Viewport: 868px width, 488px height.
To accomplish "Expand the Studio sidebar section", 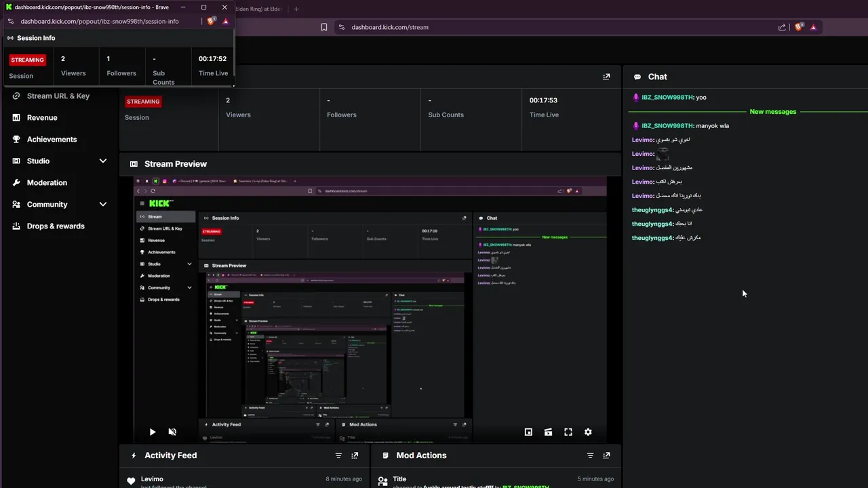I will [103, 161].
